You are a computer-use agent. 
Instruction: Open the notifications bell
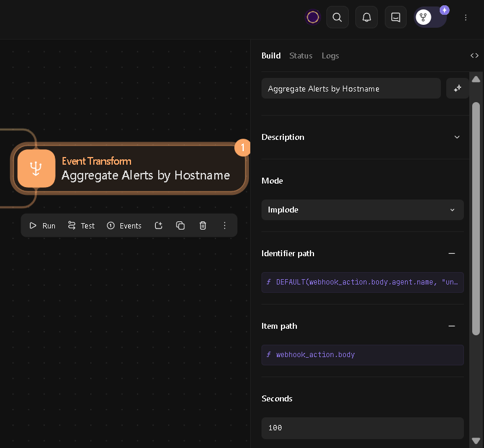tap(367, 17)
